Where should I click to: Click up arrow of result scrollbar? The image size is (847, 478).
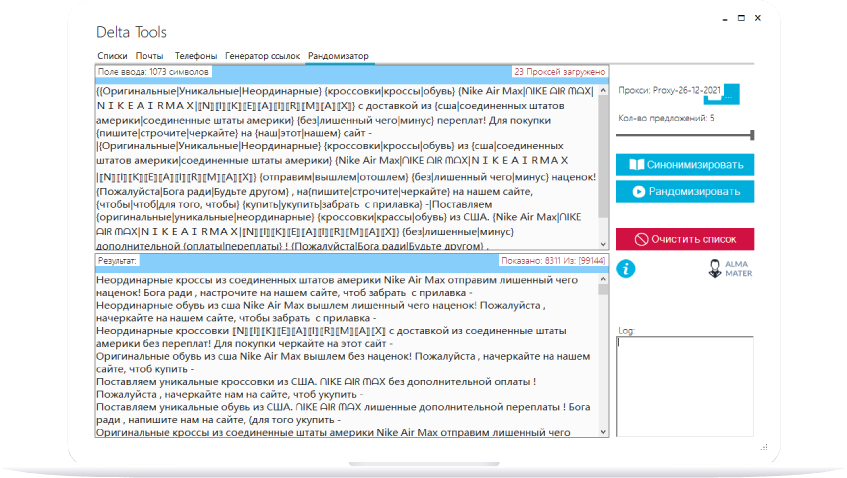pos(603,279)
